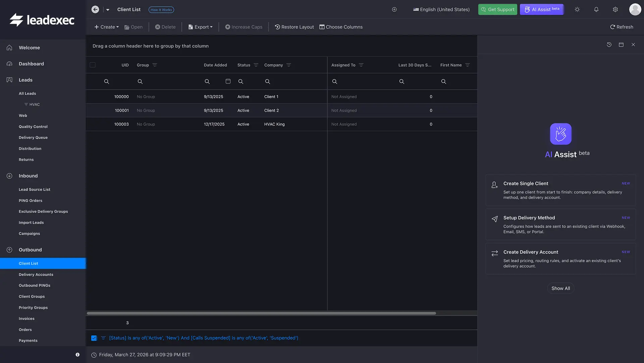Image resolution: width=644 pixels, height=363 pixels.
Task: Choose the Setup Delivery Method card
Action: click(x=560, y=224)
